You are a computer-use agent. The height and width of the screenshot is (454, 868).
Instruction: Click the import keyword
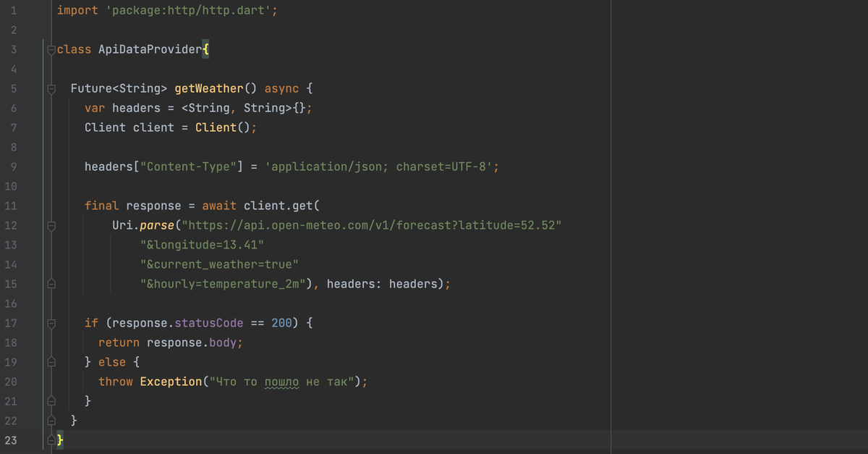point(77,11)
